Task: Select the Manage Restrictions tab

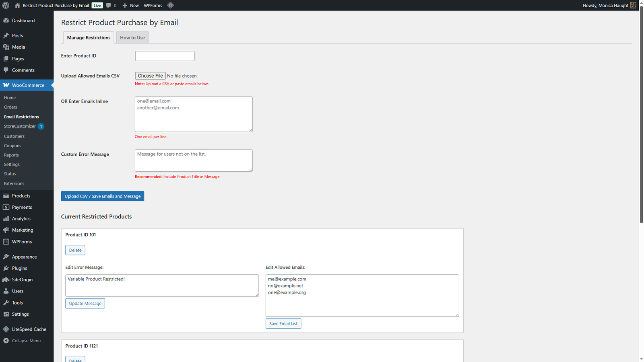Action: pos(89,38)
